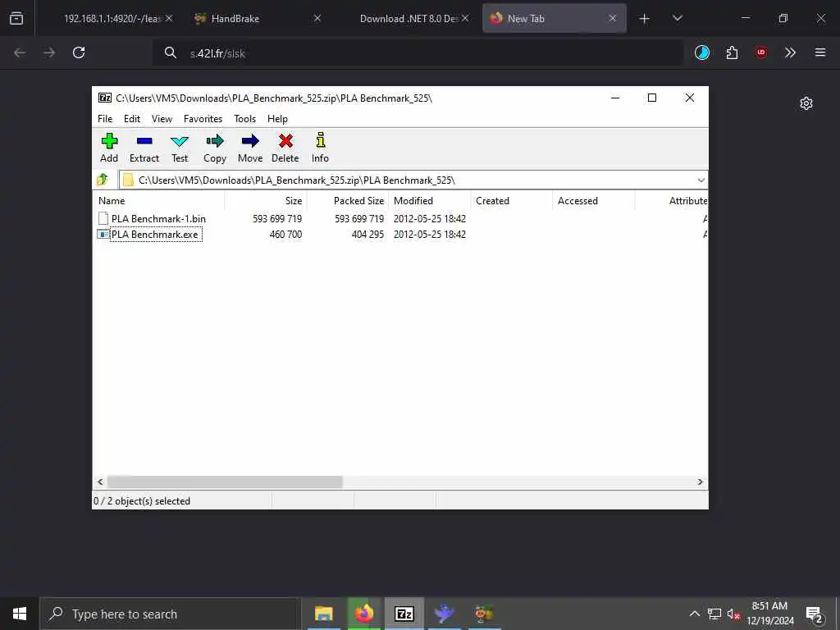
Task: Click 7-Zip taskbar button
Action: (404, 614)
